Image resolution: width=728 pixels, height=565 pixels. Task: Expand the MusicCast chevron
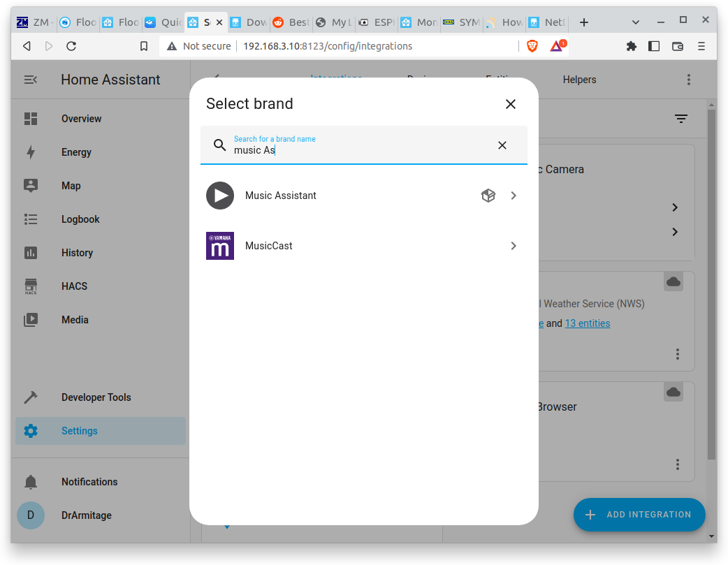click(513, 246)
